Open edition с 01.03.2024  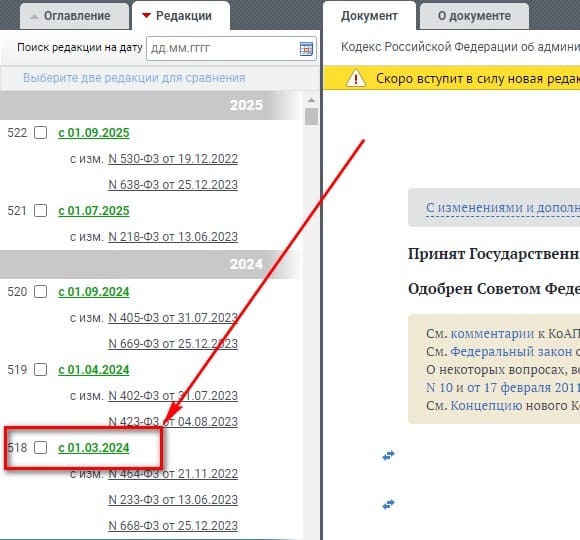point(94,448)
